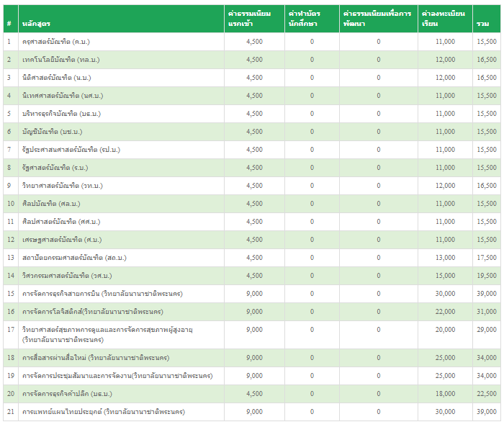This screenshot has height=427, width=504.
Task: Click the 18,000 registration fee in row 20
Action: click(445, 394)
